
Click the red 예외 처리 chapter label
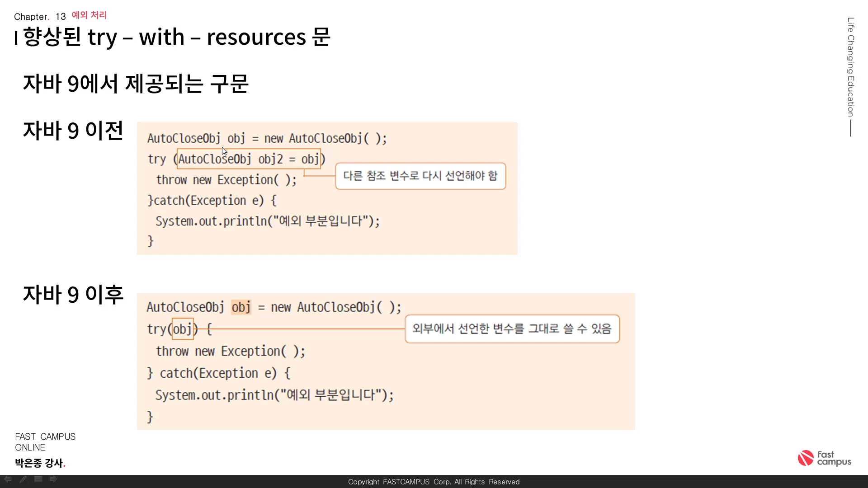[89, 15]
